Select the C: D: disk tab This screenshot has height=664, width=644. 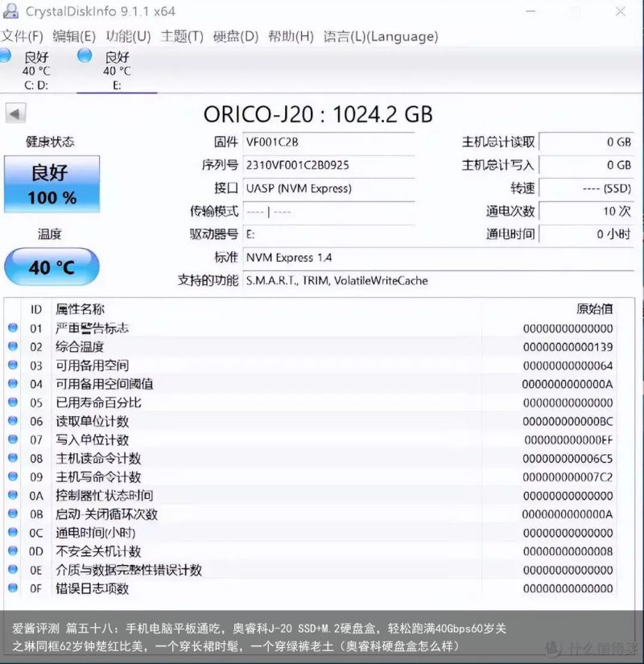point(36,70)
